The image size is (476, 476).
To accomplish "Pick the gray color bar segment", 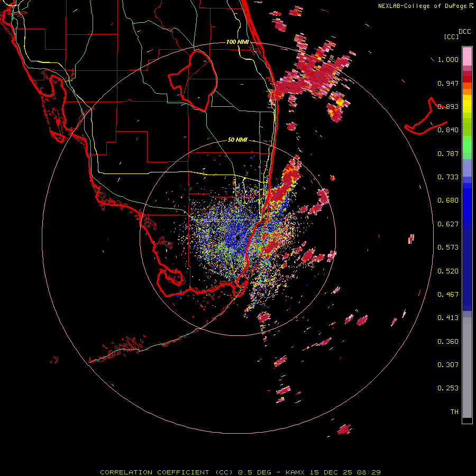I will tap(467, 368).
